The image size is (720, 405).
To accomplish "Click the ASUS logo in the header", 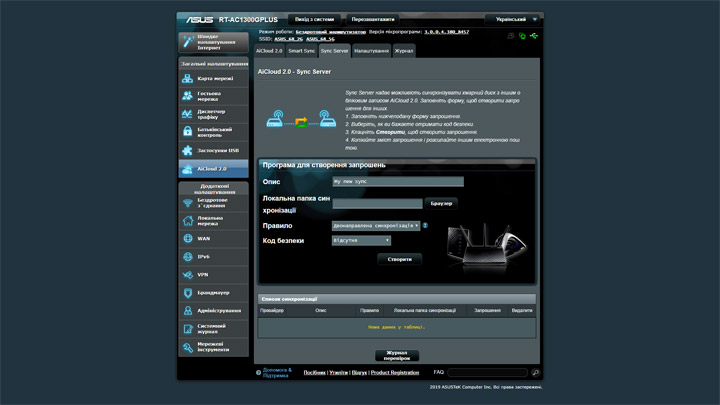I will [199, 20].
